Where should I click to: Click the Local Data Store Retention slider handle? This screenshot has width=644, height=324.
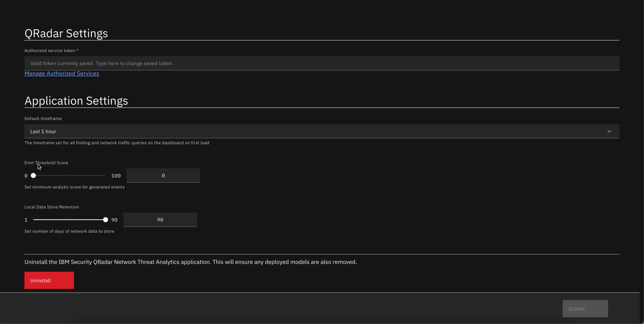point(106,220)
